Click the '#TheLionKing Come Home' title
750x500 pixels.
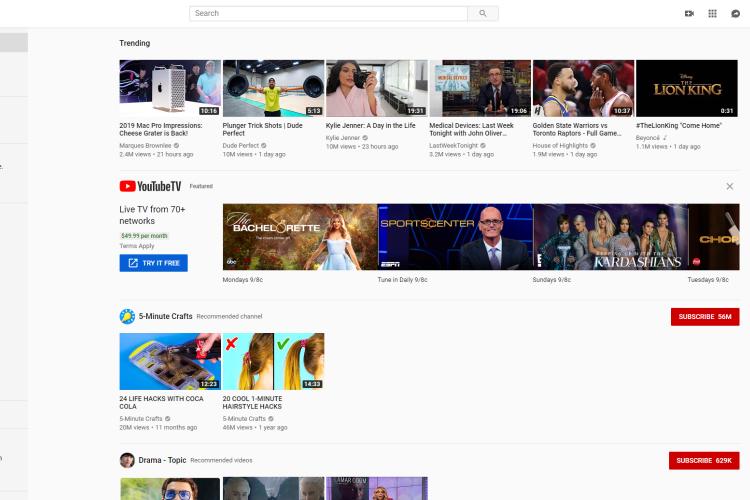[679, 125]
